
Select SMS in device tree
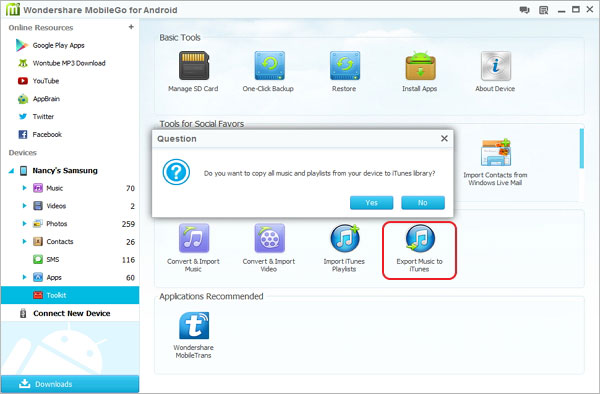52,259
